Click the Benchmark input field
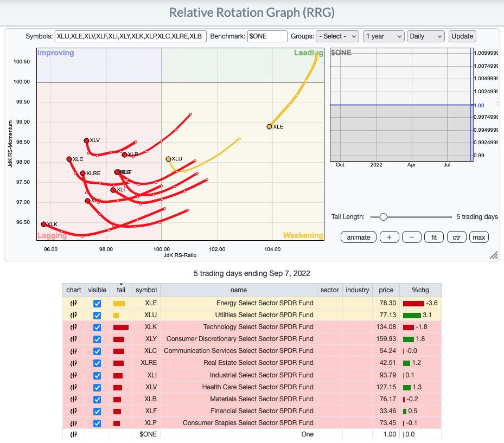The height and width of the screenshot is (443, 504). click(x=267, y=36)
